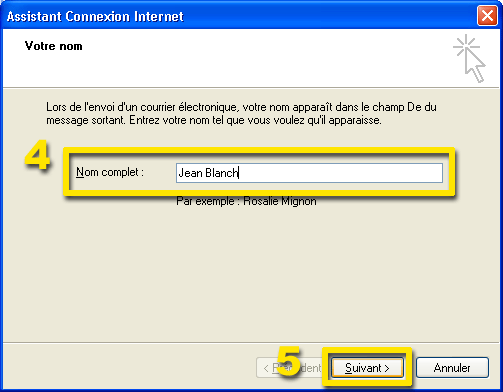The image size is (503, 392).
Task: Cancel the wizard with Annuler
Action: click(x=452, y=368)
